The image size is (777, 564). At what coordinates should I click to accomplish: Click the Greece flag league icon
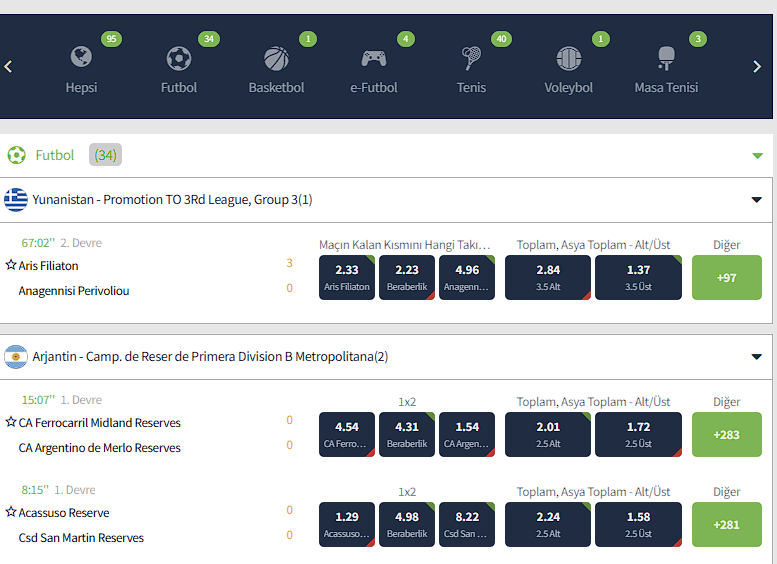16,200
